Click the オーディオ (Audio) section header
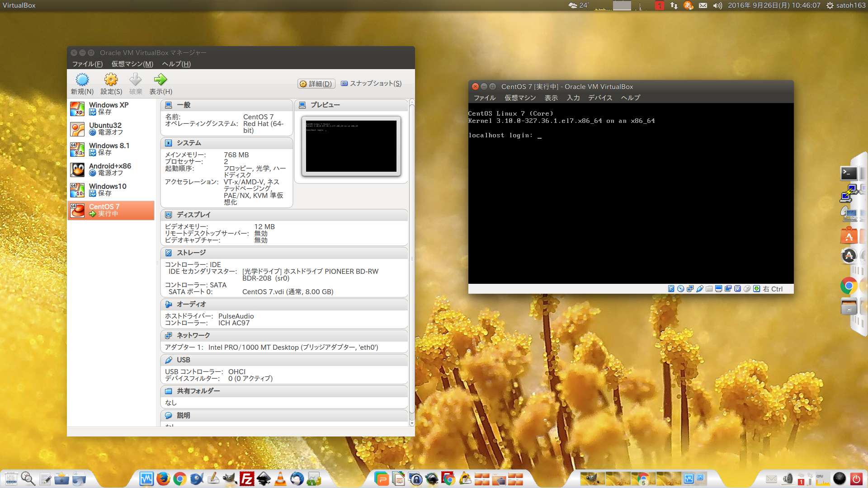 click(x=284, y=304)
